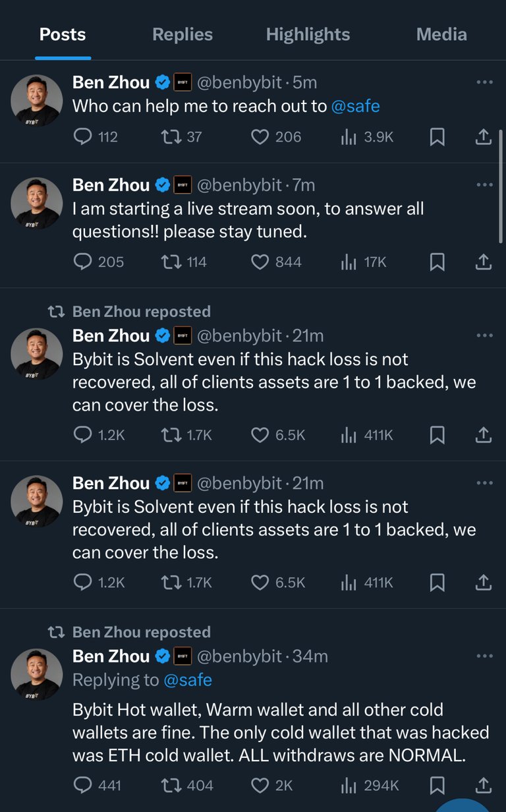View analytics of the 17K views post
This screenshot has height=812, width=506.
364,262
